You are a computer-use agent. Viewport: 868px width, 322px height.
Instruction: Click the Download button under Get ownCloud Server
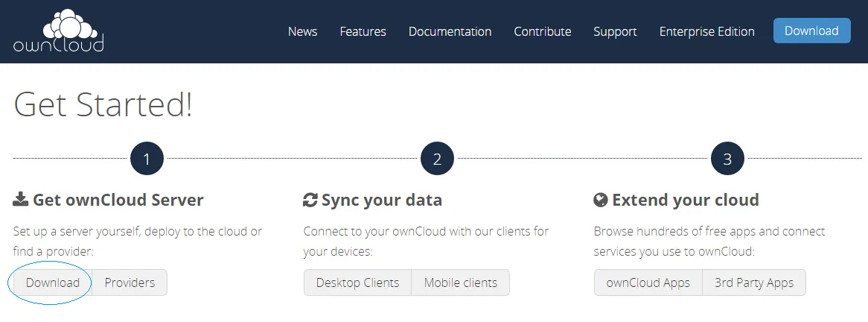(x=53, y=282)
